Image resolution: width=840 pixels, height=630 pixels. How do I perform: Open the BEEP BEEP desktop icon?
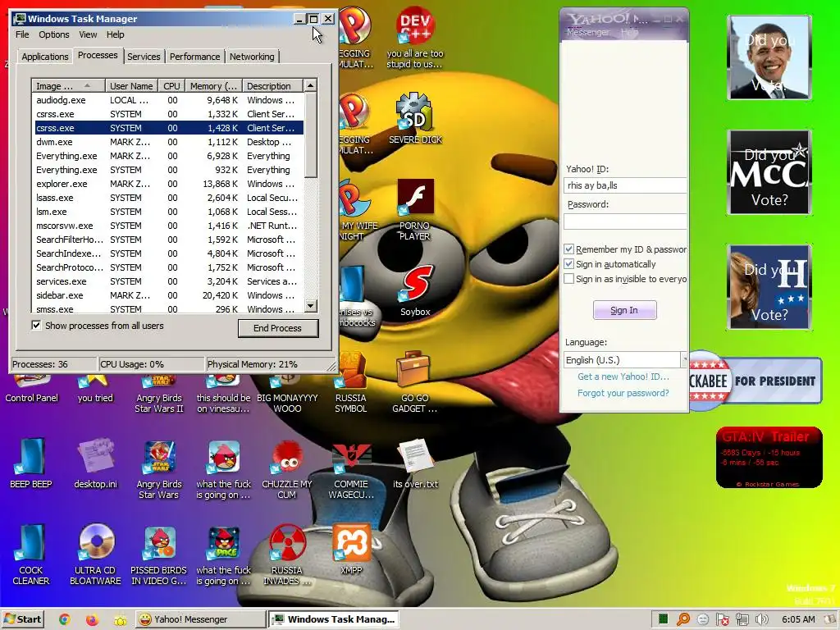tap(30, 463)
